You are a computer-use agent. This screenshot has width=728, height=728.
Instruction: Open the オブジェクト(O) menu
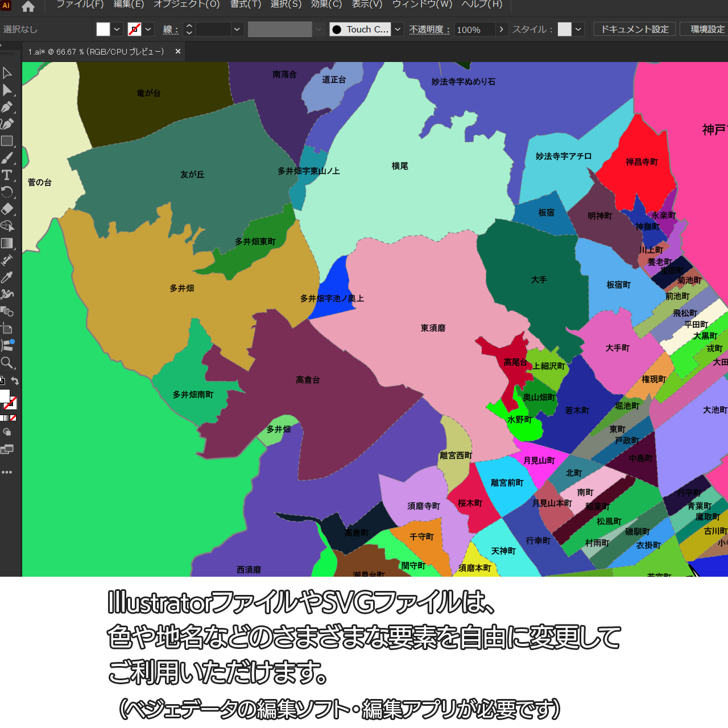187,5
